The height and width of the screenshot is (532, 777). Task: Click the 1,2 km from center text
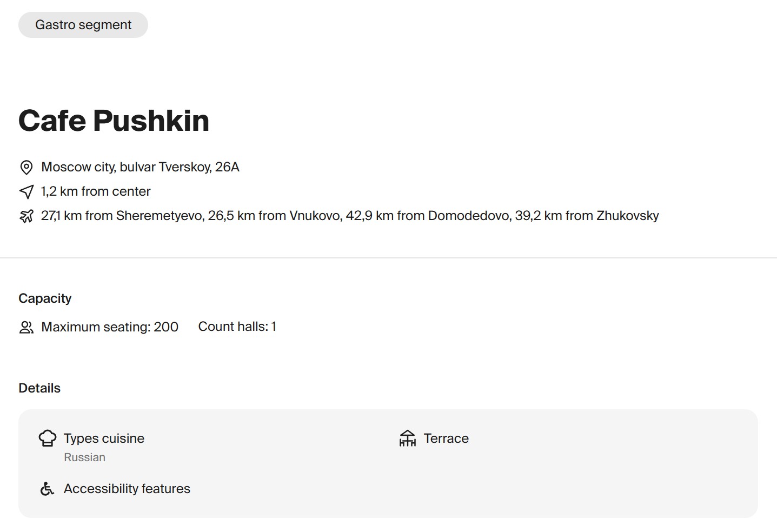tap(96, 191)
